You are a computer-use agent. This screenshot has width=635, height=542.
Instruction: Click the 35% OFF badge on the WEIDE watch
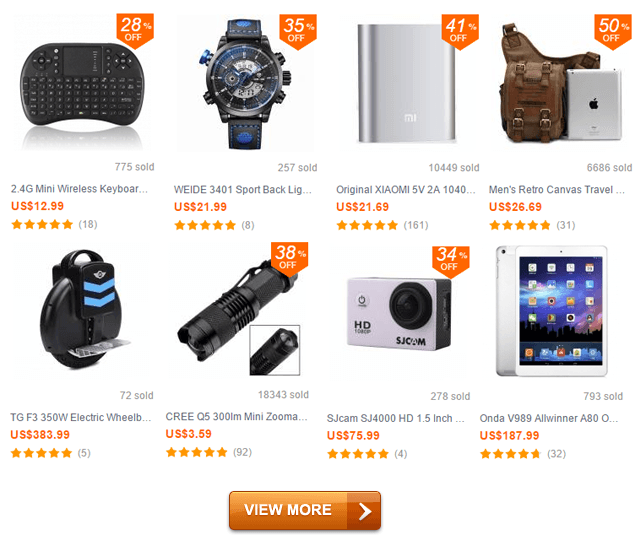tap(298, 32)
